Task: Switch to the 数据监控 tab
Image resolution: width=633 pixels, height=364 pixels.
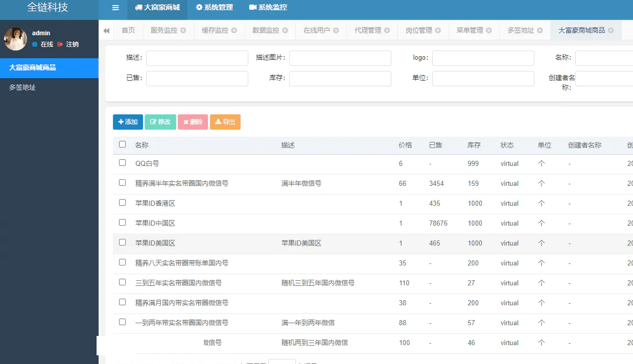Action: 266,31
